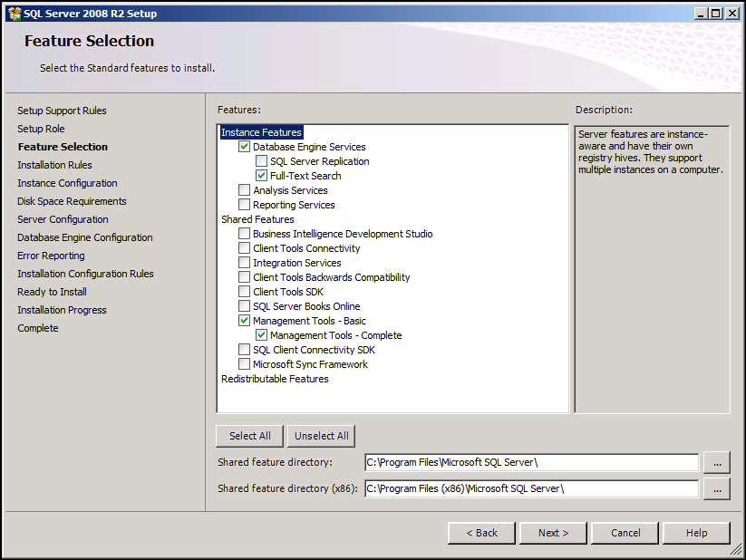
Task: Uncheck Full-Text Search checkbox
Action: click(x=261, y=176)
